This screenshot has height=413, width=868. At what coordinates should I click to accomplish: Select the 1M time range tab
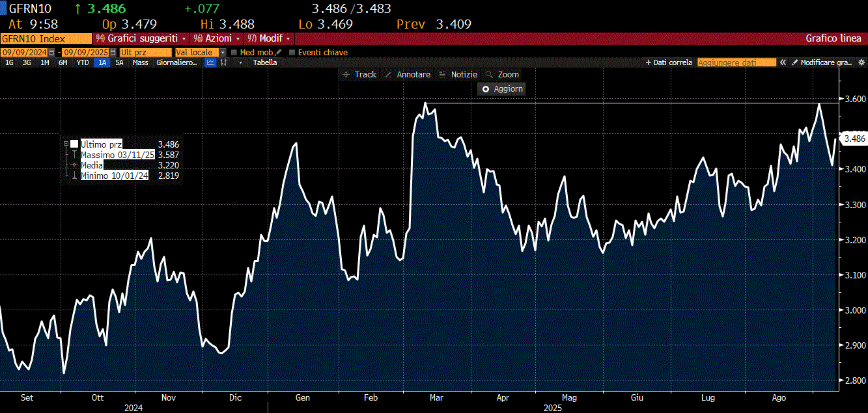(x=44, y=62)
